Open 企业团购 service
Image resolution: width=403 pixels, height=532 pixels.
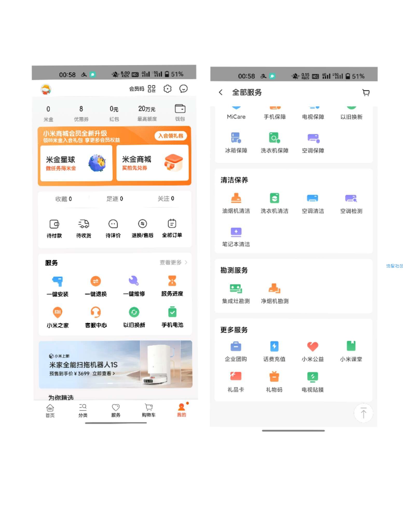(x=236, y=351)
